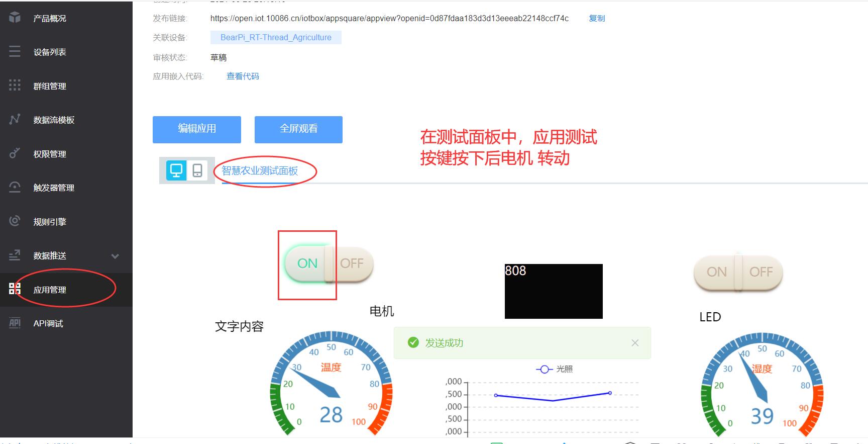
Task: Close the 发送成功 notification
Action: 635,342
